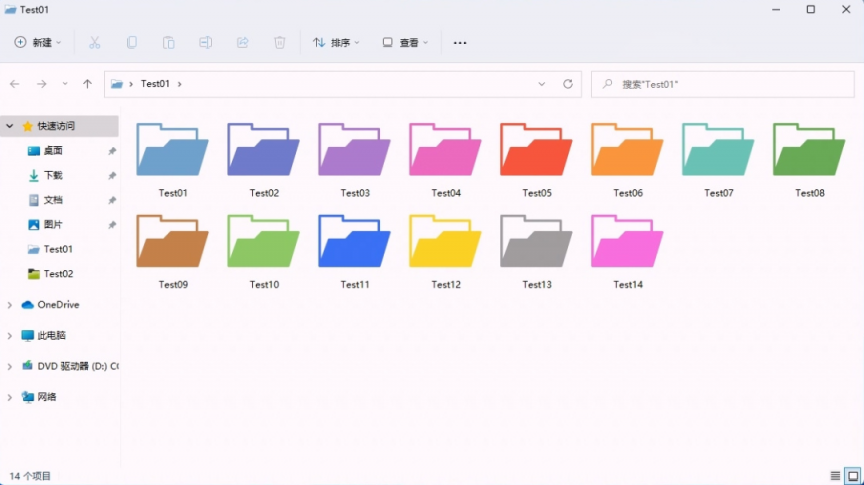Click the Share icon in toolbar
864x485 pixels.
click(x=242, y=43)
